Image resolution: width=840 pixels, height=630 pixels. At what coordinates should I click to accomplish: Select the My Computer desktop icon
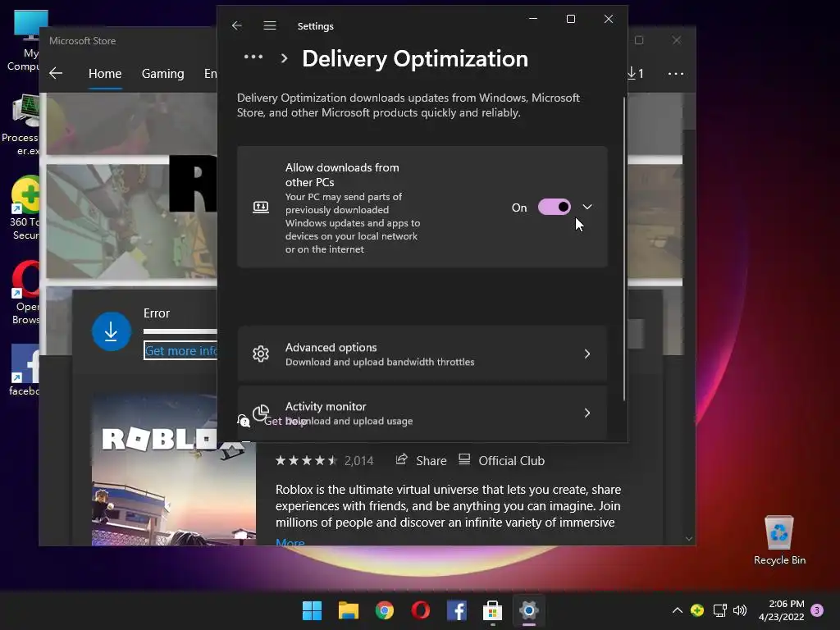[22, 41]
